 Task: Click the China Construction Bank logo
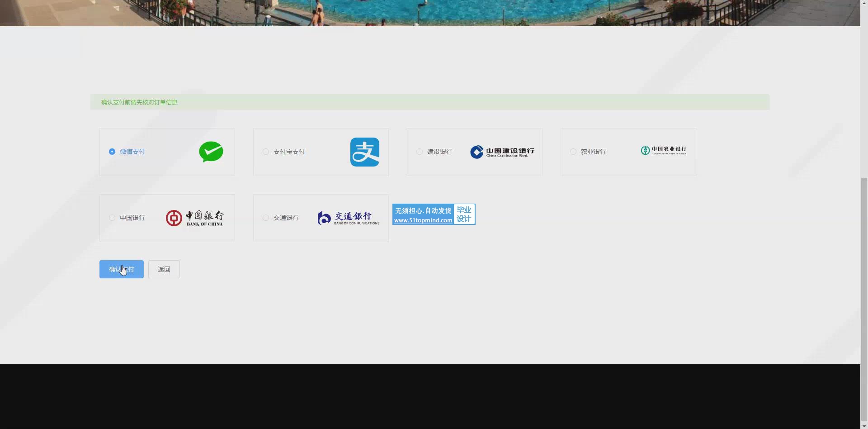pos(502,152)
